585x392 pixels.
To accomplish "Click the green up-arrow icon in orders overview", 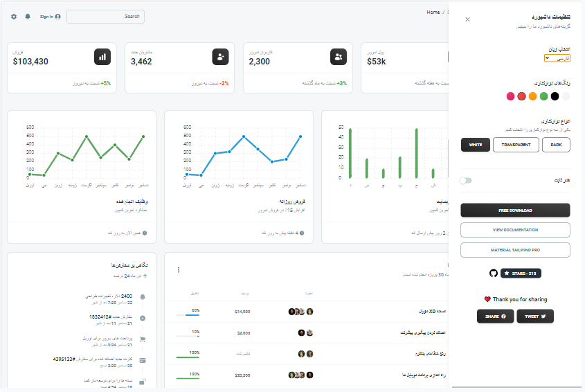I will tap(145, 276).
